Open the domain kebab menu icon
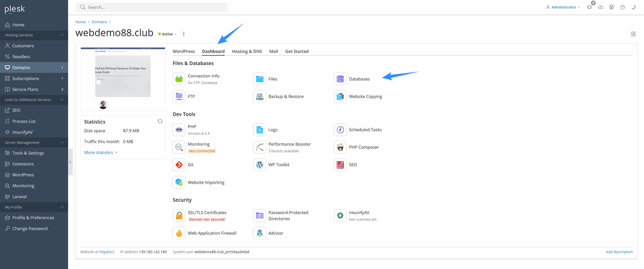 (x=184, y=34)
